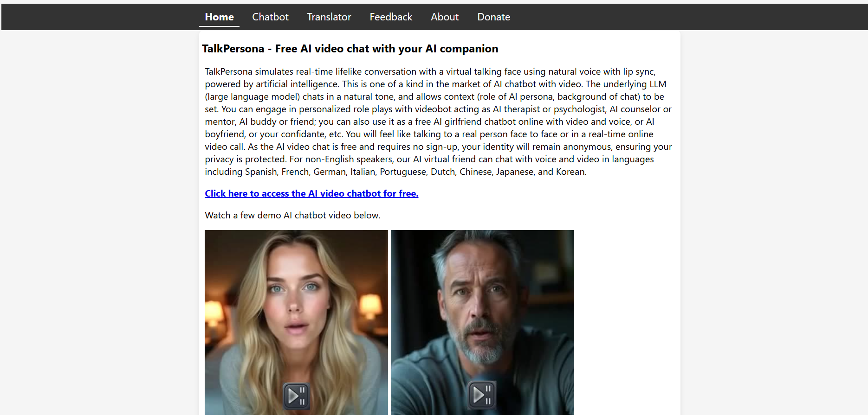Play the blonde woman demo video icon

(296, 396)
